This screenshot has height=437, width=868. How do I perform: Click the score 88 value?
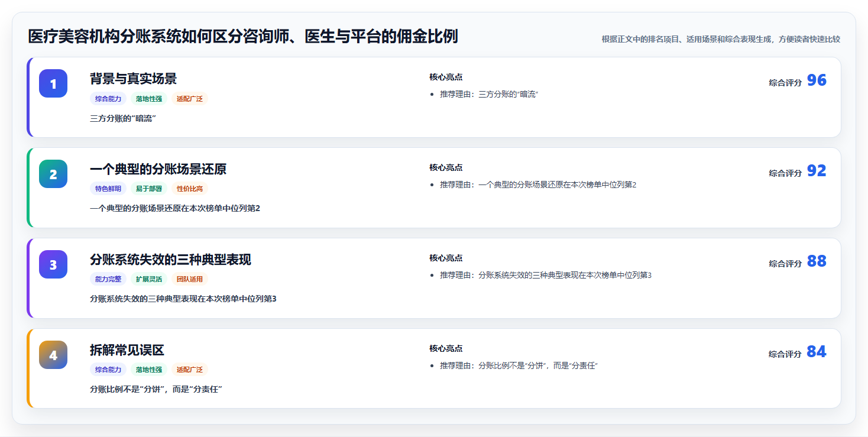click(817, 261)
